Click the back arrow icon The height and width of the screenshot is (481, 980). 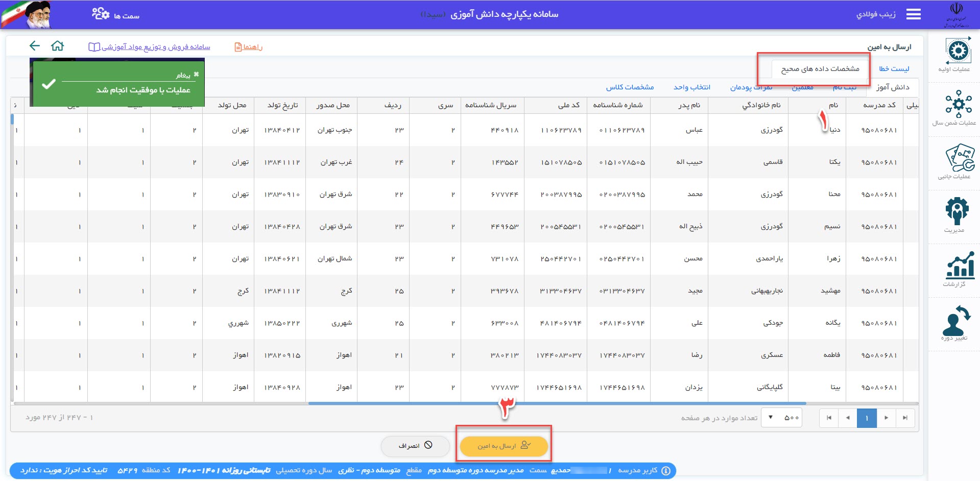tap(34, 46)
